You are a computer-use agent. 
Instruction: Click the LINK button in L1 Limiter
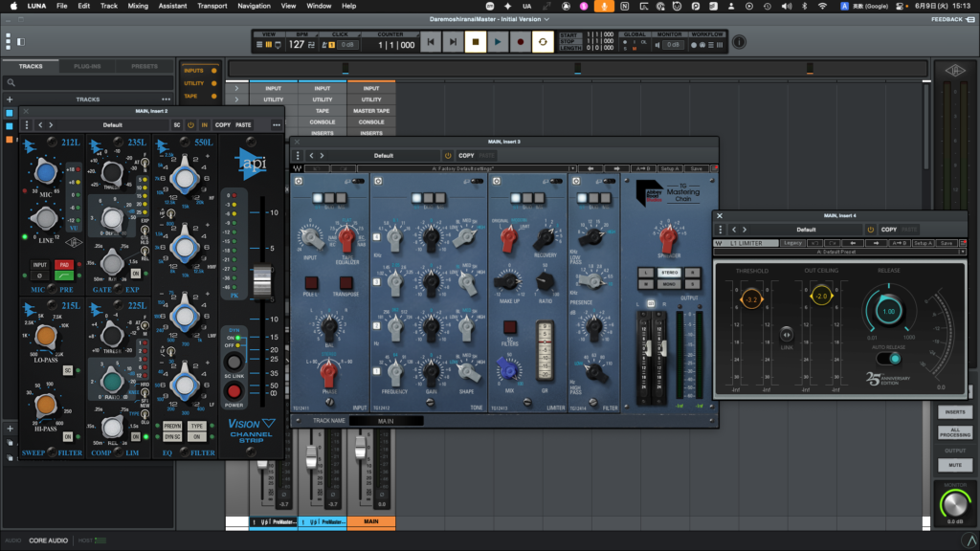[x=787, y=334]
